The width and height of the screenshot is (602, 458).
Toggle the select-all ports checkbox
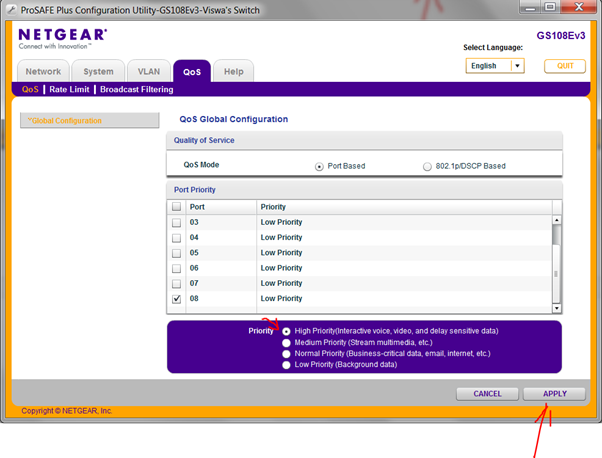coord(176,207)
